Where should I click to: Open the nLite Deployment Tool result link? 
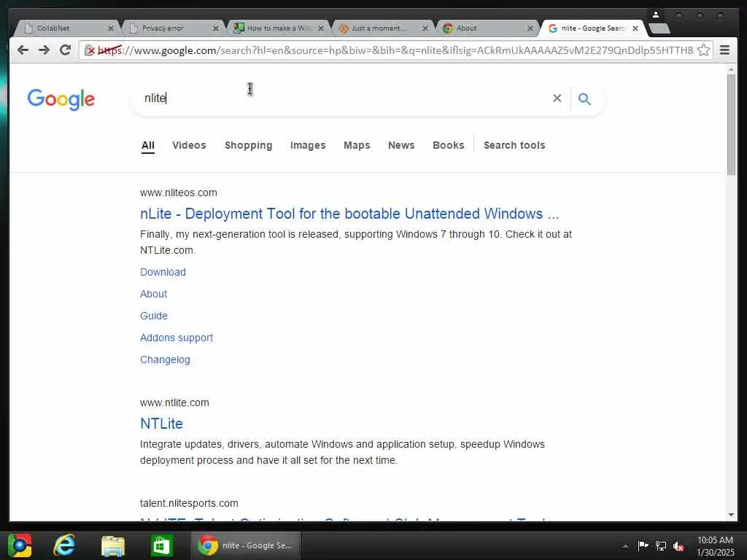349,214
